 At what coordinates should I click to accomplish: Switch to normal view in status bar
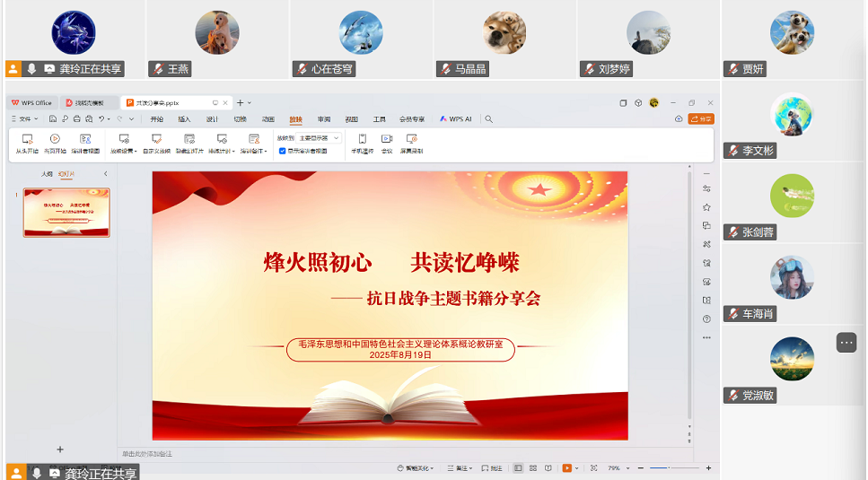click(519, 468)
